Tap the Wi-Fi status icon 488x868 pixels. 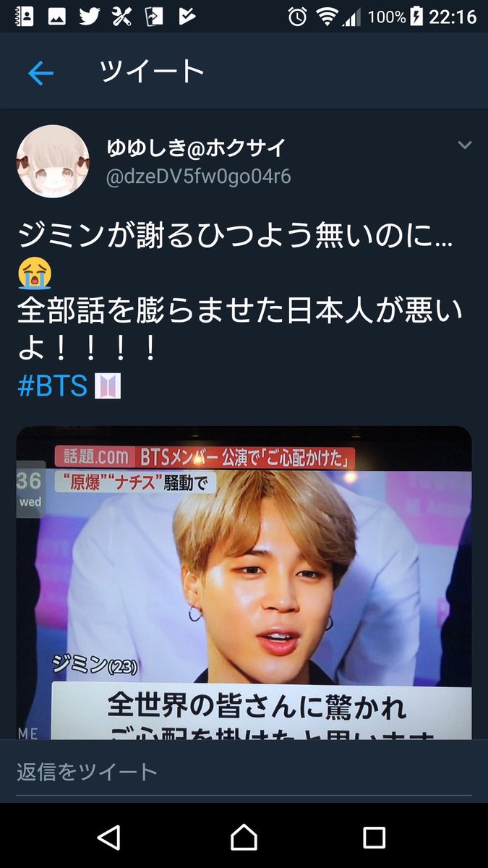click(x=328, y=17)
